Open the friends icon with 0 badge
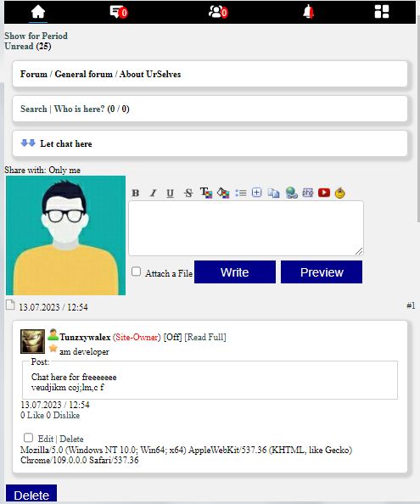The image size is (420, 504). 218,12
